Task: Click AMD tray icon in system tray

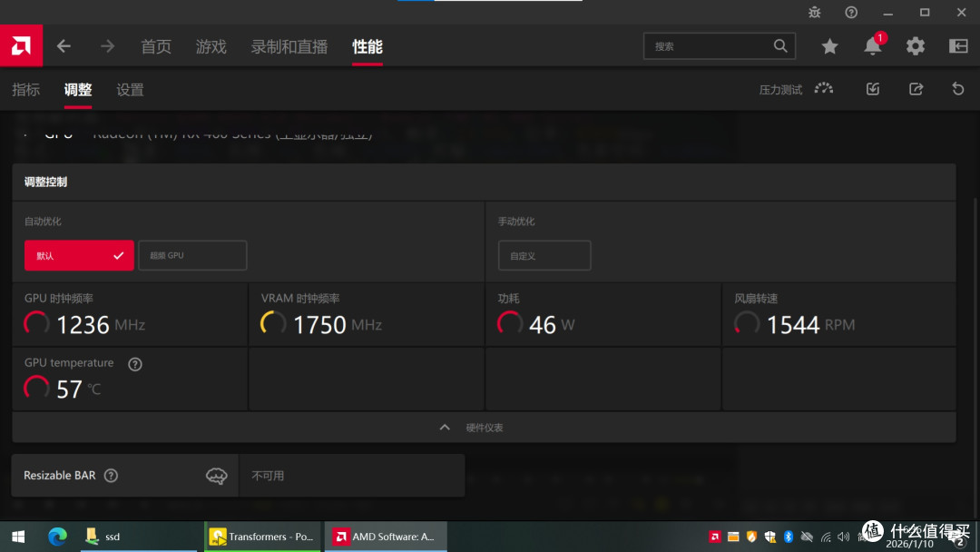Action: (x=714, y=537)
